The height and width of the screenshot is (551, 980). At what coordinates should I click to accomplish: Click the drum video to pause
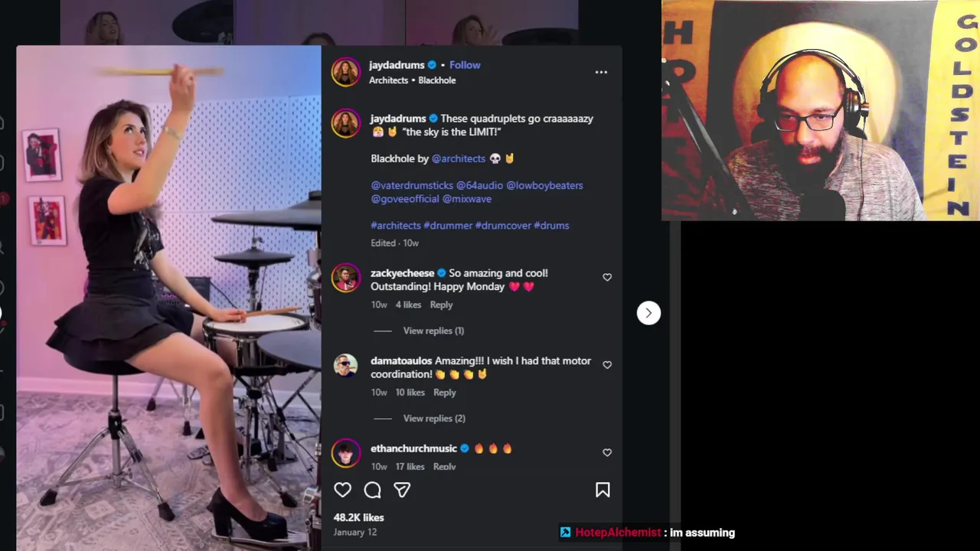pyautogui.click(x=168, y=298)
